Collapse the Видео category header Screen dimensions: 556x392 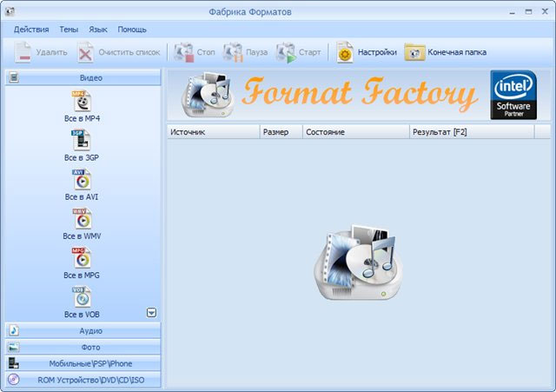83,77
